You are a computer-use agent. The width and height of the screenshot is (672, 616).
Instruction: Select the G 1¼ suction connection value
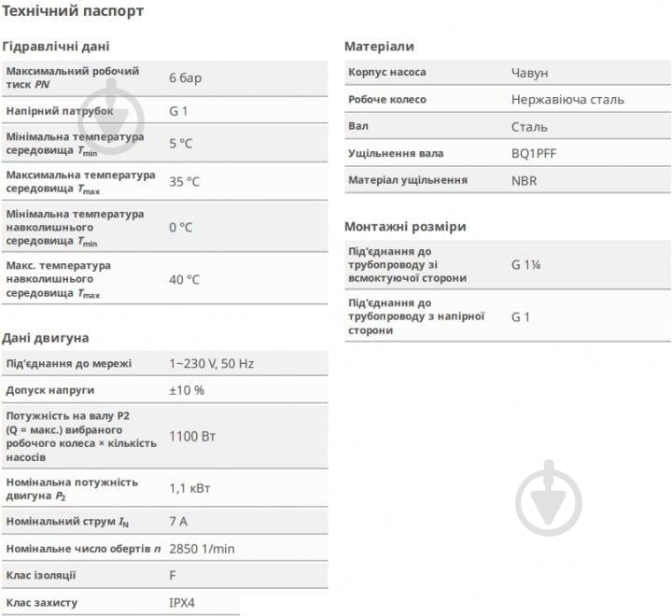point(525,265)
